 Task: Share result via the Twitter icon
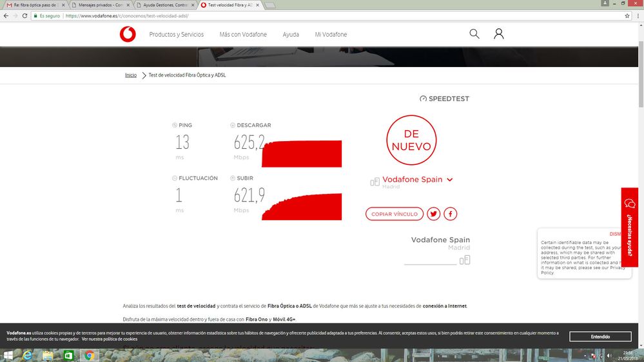tap(433, 214)
